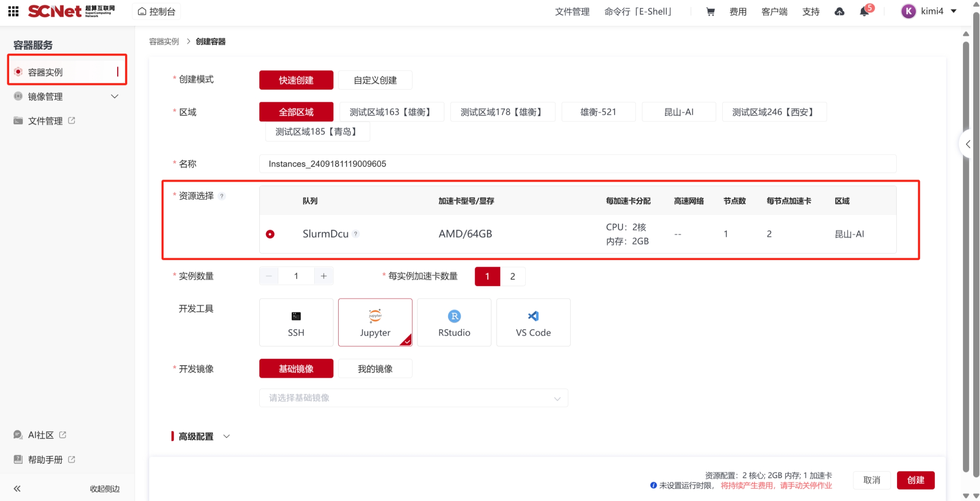
Task: Increase 实例数量 with plus button
Action: [323, 276]
